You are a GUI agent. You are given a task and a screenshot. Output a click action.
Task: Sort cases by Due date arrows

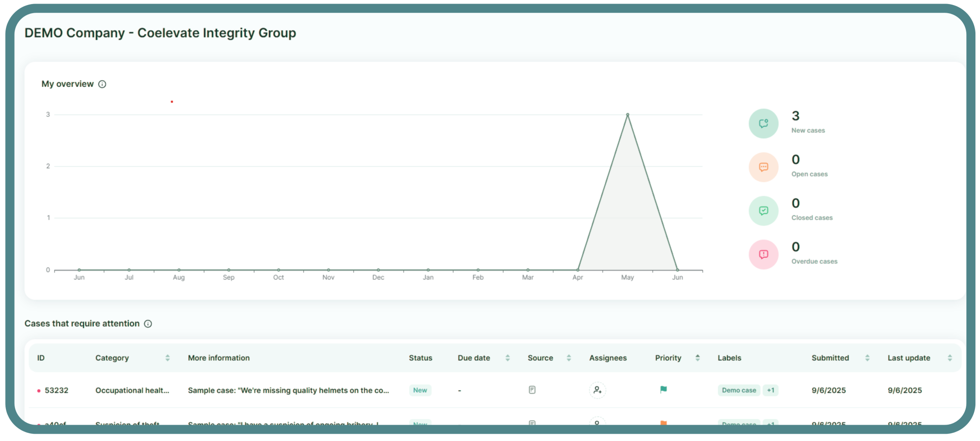[508, 358]
